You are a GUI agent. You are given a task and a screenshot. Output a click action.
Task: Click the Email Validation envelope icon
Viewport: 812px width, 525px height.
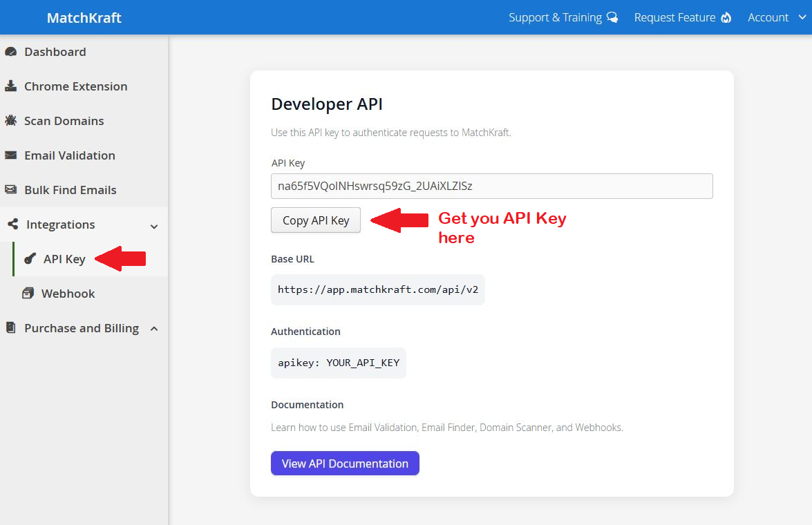[10, 155]
